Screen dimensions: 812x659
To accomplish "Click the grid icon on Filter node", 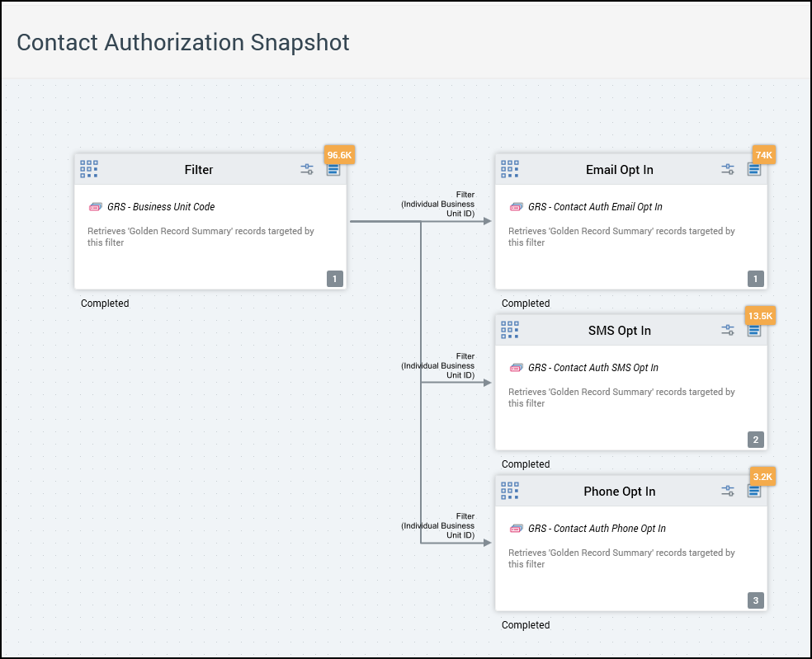I will (89, 169).
